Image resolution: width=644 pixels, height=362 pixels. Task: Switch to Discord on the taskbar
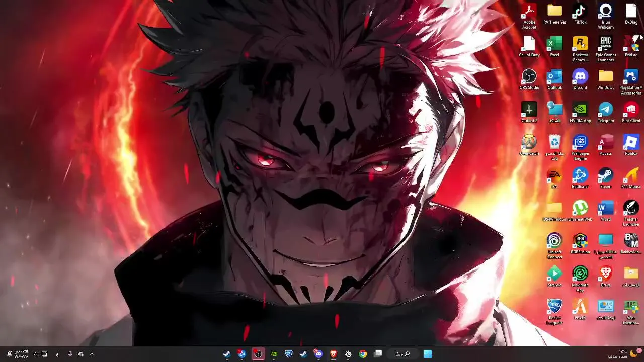coord(318,354)
